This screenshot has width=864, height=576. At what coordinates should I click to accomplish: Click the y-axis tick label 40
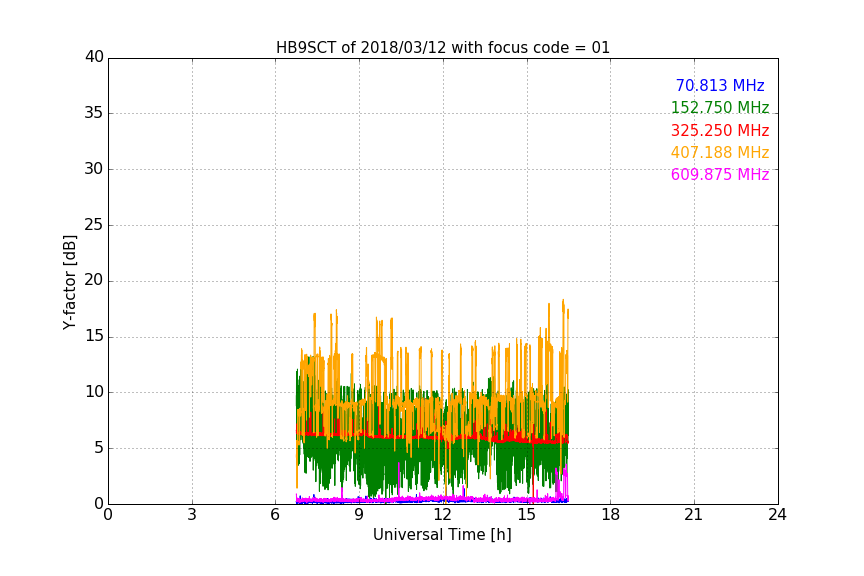94,57
